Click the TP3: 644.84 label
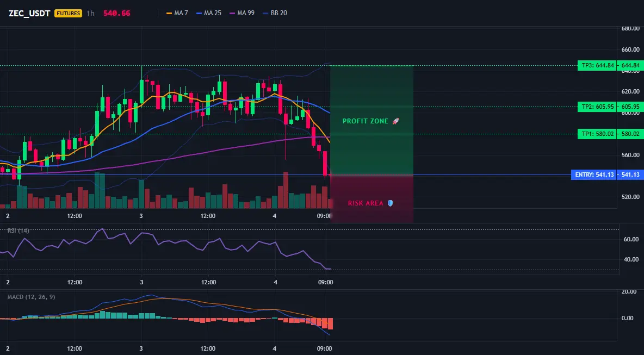The height and width of the screenshot is (355, 644). point(597,65)
